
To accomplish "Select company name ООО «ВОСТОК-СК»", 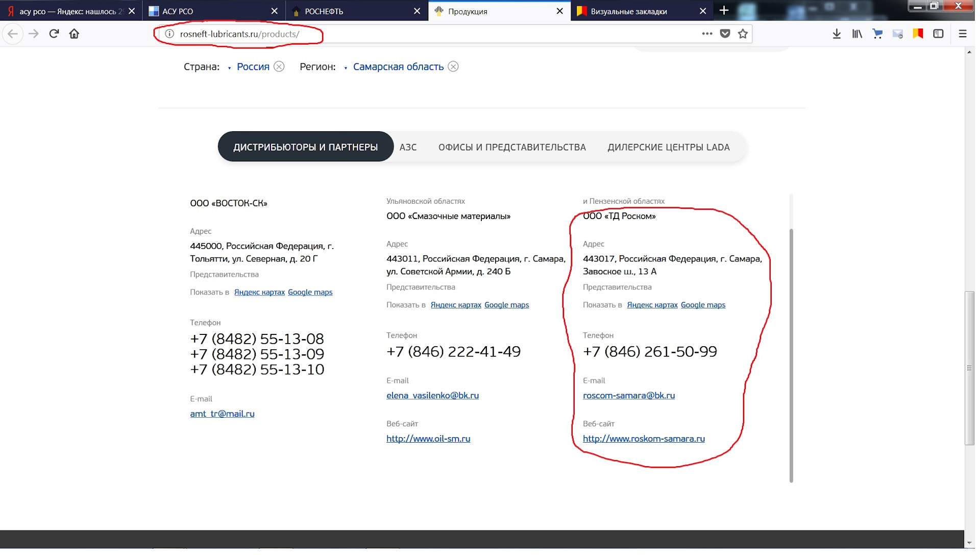I will [229, 203].
